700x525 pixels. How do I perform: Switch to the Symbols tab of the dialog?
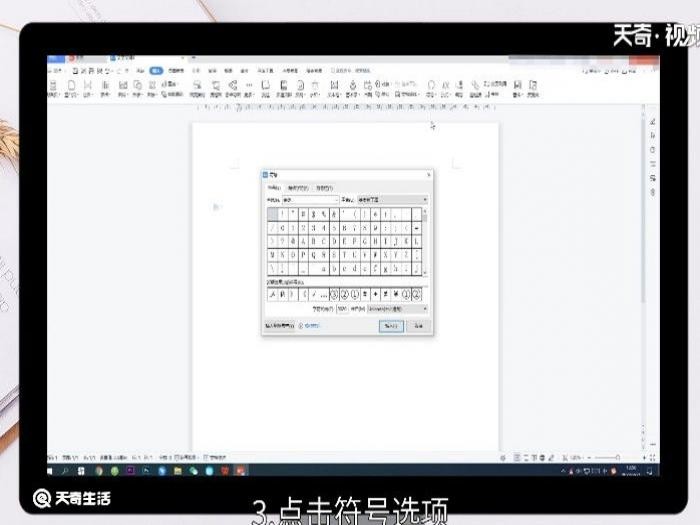pyautogui.click(x=274, y=188)
